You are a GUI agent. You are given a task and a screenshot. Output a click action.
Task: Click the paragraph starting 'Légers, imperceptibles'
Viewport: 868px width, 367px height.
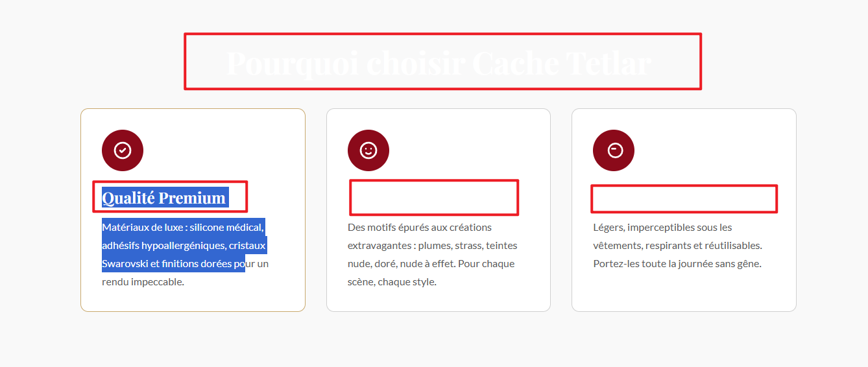(x=677, y=246)
